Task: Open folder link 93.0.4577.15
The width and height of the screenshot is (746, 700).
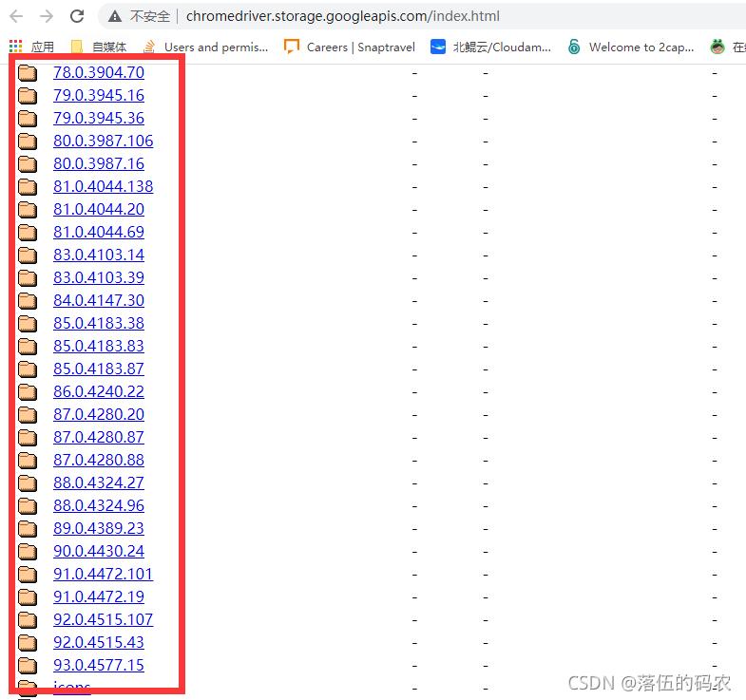Action: (x=99, y=666)
